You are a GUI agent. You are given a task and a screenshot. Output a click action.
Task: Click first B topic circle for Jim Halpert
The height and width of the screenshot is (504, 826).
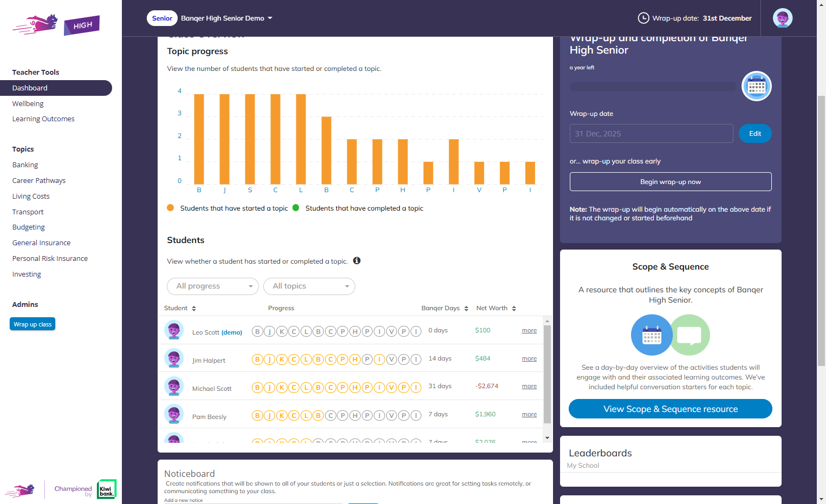point(257,359)
